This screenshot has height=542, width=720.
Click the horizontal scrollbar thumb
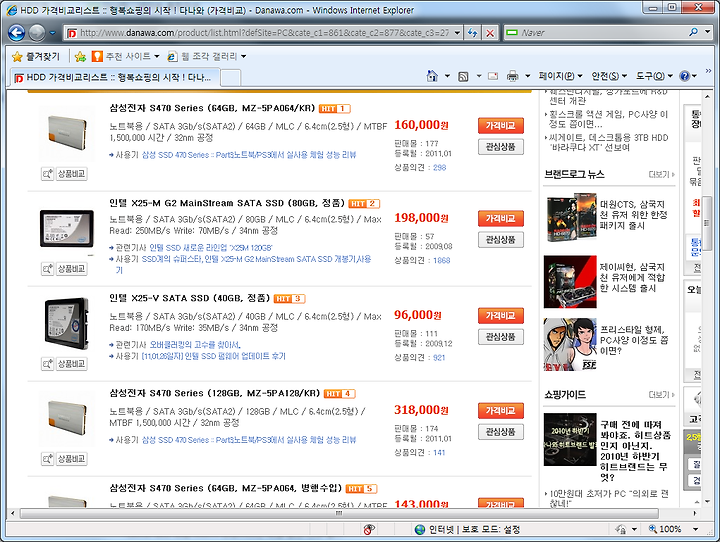[x=339, y=513]
